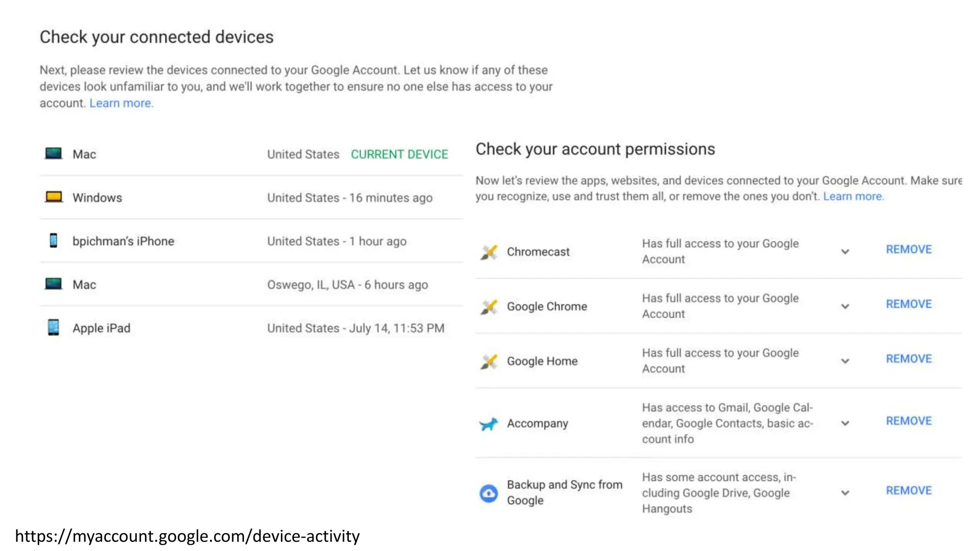980x551 pixels.
Task: Expand the Accompany permission details
Action: [846, 423]
